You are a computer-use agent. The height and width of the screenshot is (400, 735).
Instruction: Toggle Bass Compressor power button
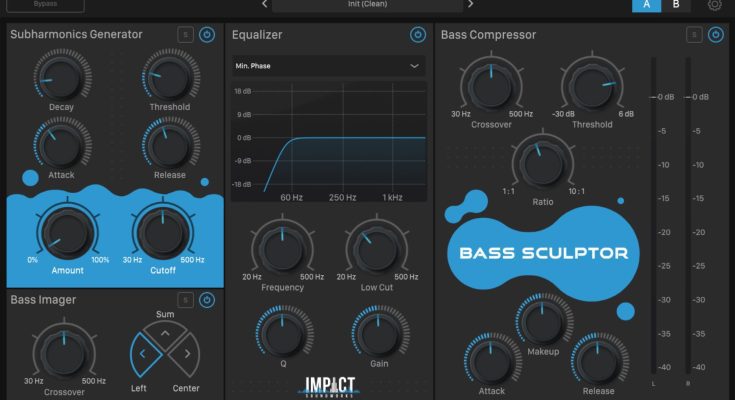[x=716, y=35]
